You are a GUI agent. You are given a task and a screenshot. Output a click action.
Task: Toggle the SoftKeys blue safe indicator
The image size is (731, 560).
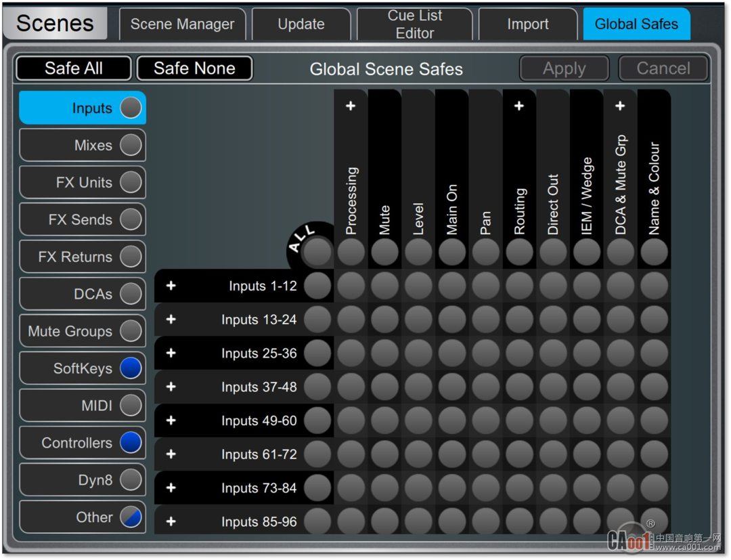tap(131, 368)
